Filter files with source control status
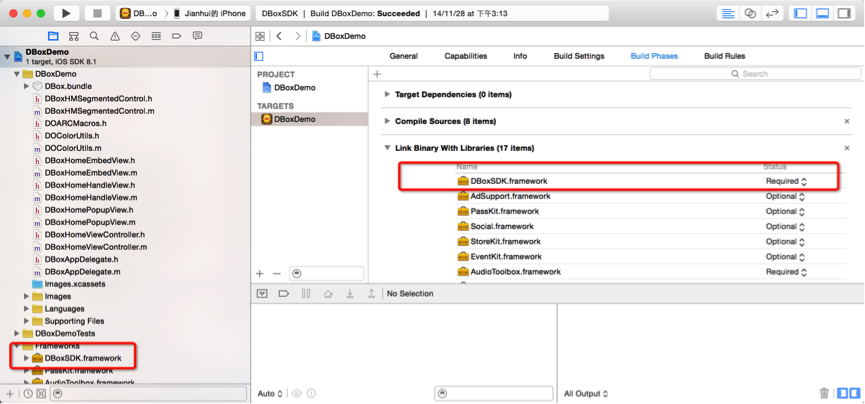 pos(41,394)
